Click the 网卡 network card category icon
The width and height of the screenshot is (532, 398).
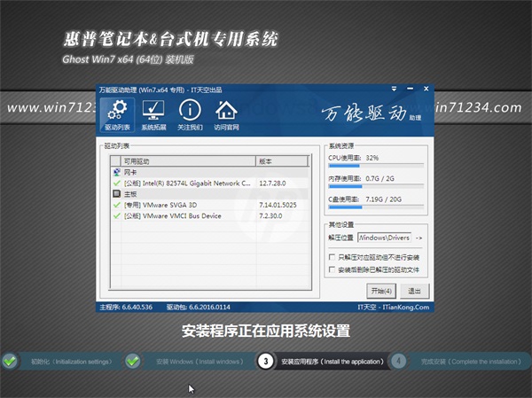(x=116, y=172)
